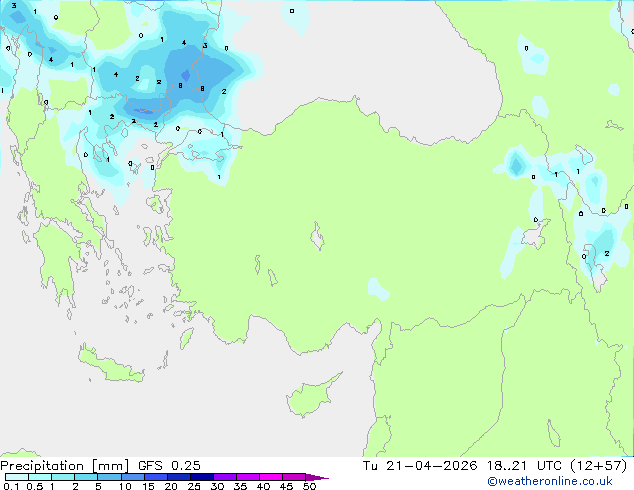Viewport: 634px width, 490px height.
Task: Click the 'UTC' label
Action: coord(549,466)
